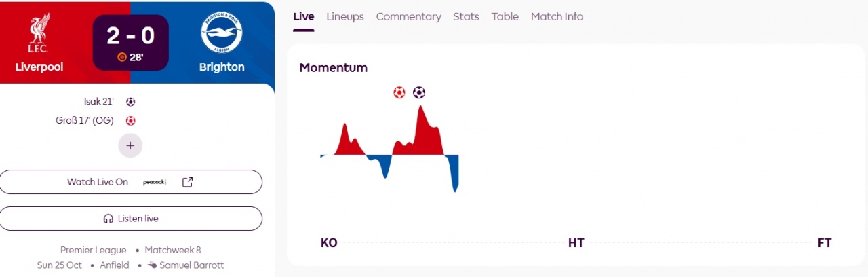The image size is (868, 277).
Task: Click the HT marker on momentum timeline
Action: (576, 243)
